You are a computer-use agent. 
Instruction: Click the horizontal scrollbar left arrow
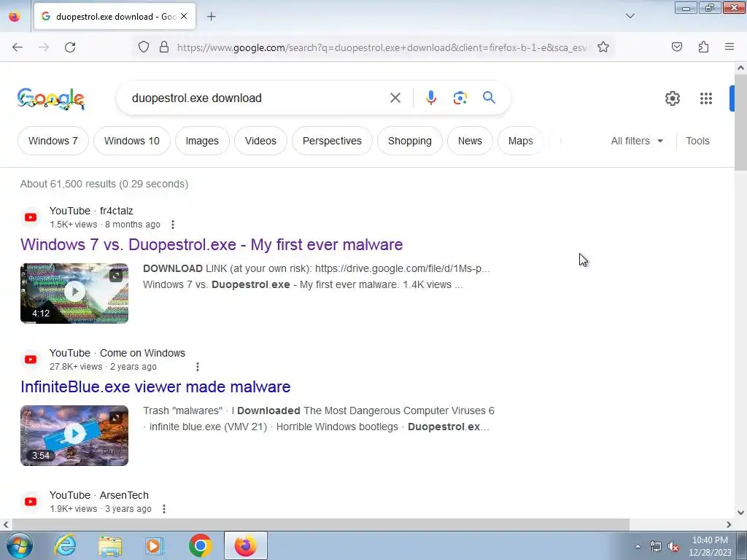click(6, 524)
